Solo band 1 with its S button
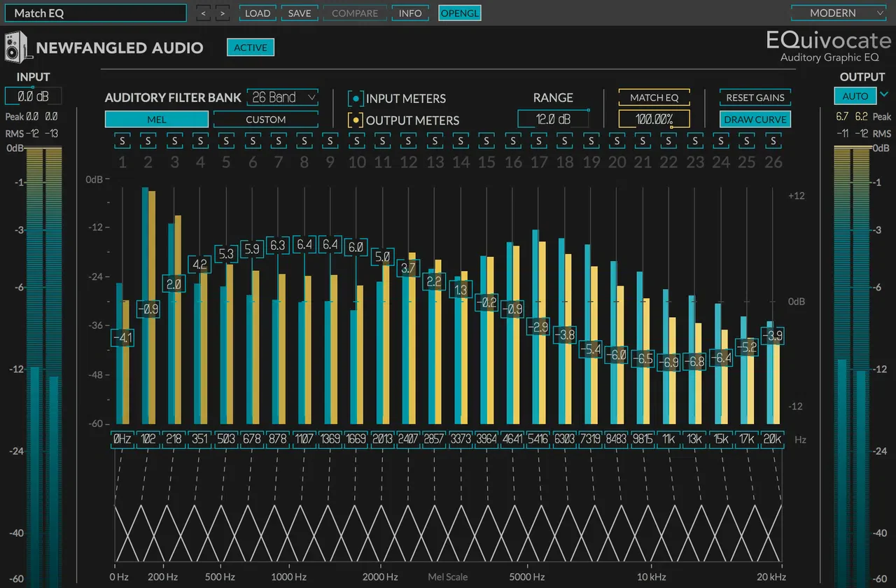Viewport: 896px width, 588px height. click(121, 141)
